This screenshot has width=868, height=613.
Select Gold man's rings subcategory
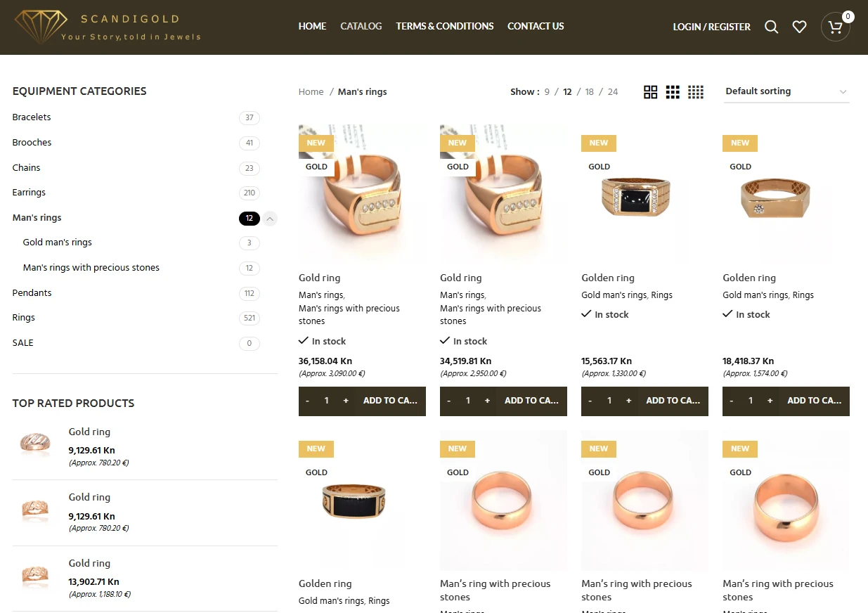coord(58,243)
